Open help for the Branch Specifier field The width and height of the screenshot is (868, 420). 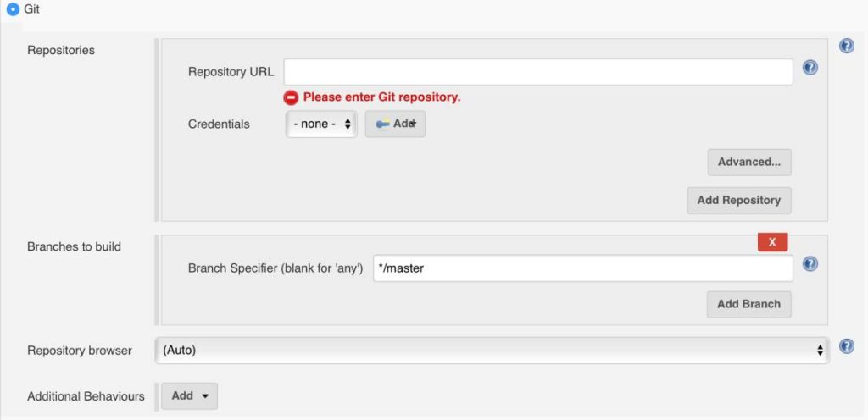(x=810, y=264)
